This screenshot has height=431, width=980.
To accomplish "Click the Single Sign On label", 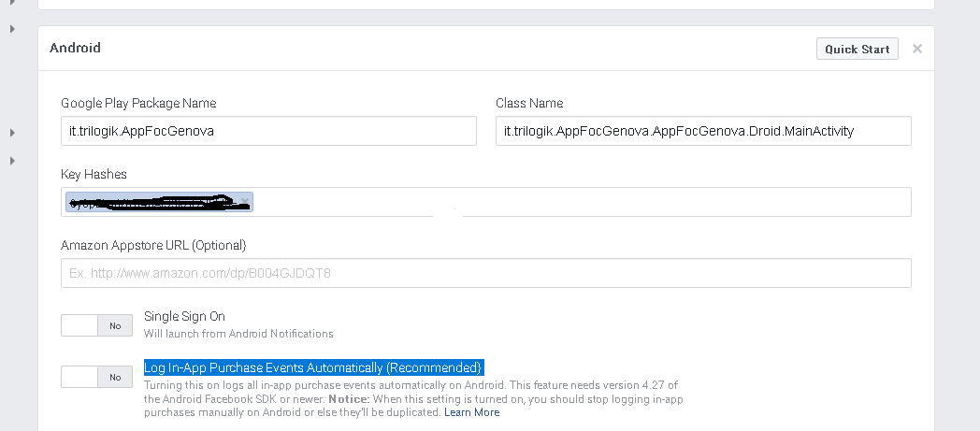I will (x=184, y=316).
